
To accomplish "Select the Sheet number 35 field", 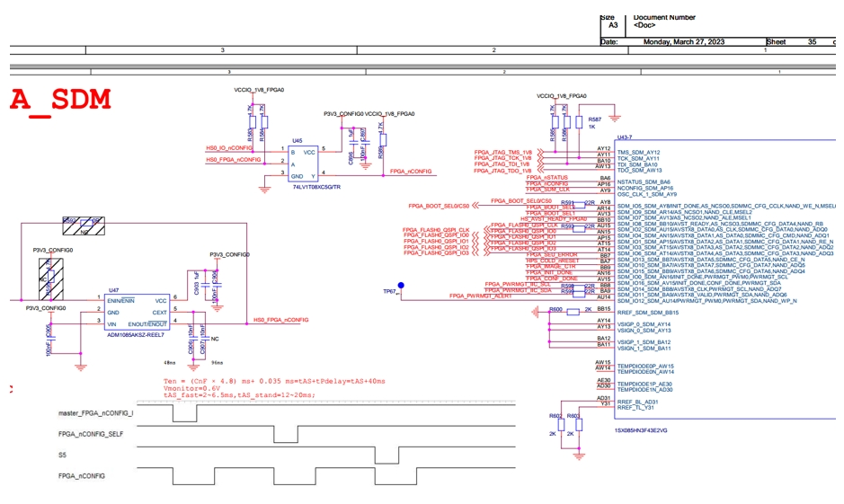I will click(813, 41).
